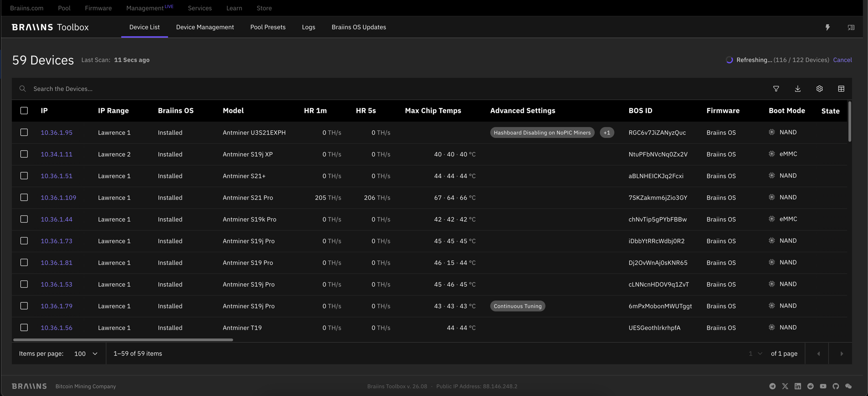This screenshot has width=868, height=396.
Task: Click eMMC chip icon for 10.36.1.44
Action: coord(772,219)
